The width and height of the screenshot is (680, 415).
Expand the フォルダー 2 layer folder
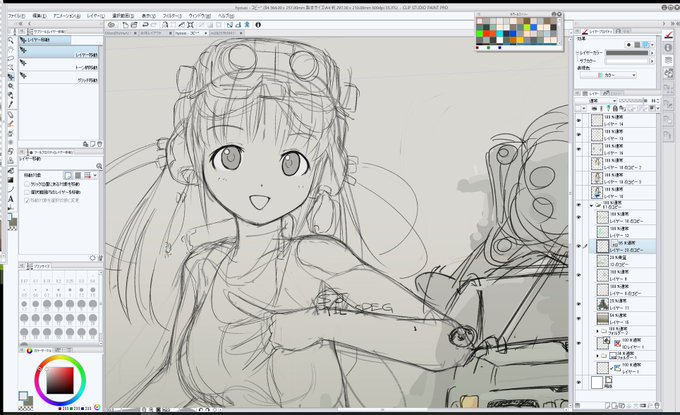click(x=598, y=331)
